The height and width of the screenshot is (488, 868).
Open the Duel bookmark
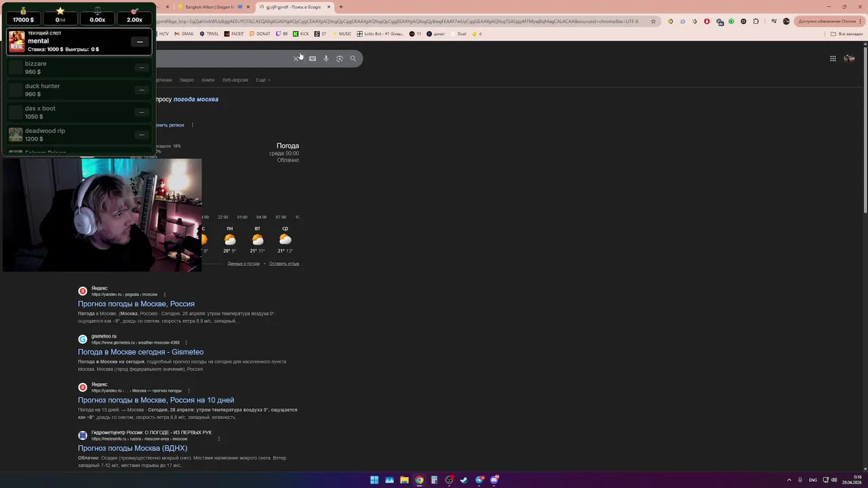(458, 33)
